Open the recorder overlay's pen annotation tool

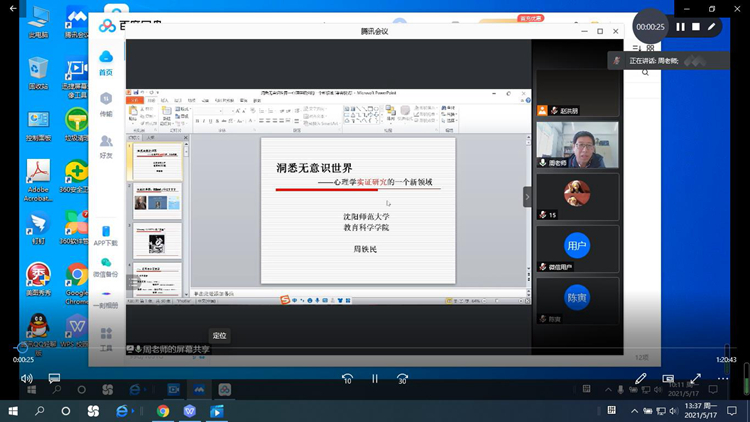pos(712,27)
